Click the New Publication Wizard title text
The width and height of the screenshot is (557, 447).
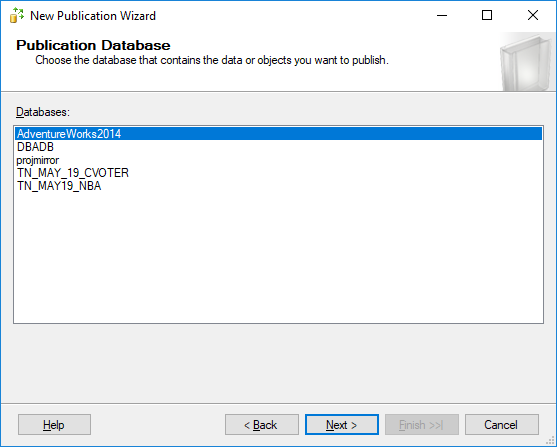pos(93,16)
